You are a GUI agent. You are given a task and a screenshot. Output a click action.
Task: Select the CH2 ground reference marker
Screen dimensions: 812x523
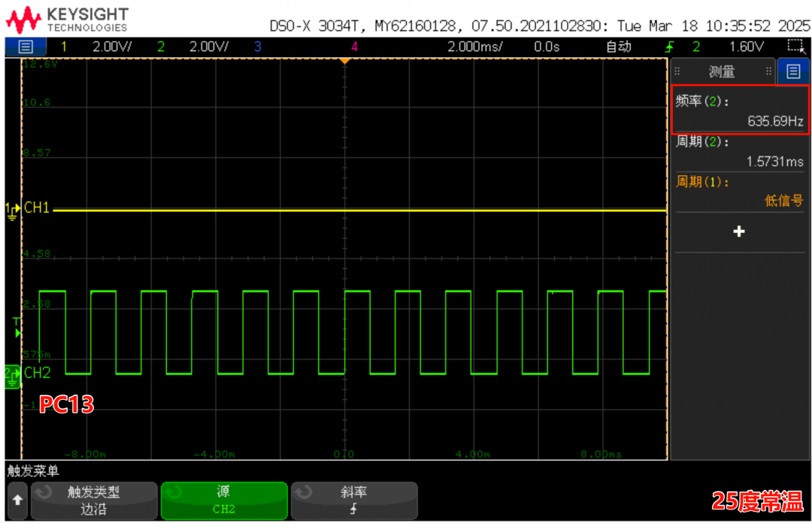[x=12, y=373]
